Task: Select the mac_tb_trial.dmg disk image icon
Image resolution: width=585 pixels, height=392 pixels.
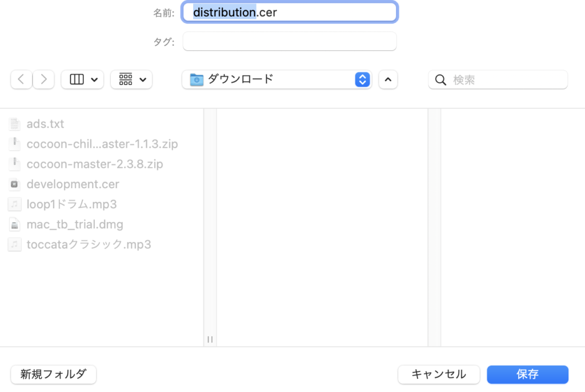Action: pos(15,224)
